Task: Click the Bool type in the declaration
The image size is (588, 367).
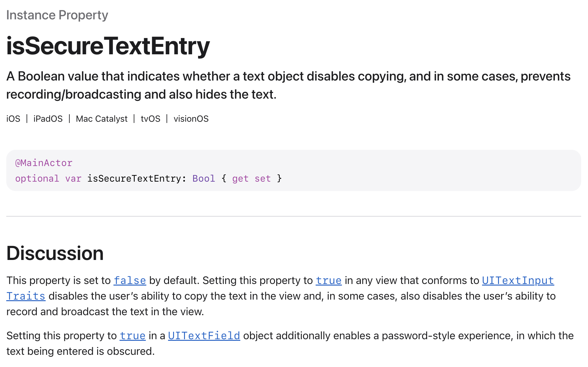Action: coord(204,179)
